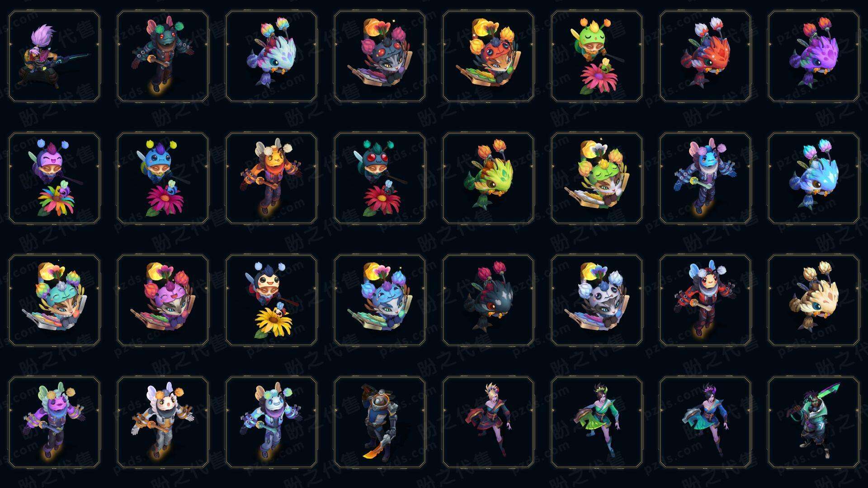Choose the red ladybug Yuumi skin
This screenshot has height=488, width=868.
tap(488, 56)
